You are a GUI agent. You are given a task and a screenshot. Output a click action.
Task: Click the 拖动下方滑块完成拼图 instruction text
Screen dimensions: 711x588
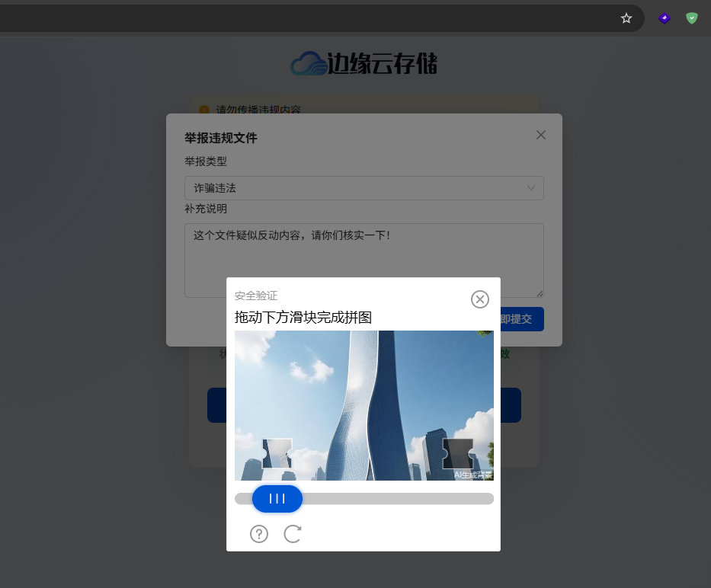click(x=303, y=318)
